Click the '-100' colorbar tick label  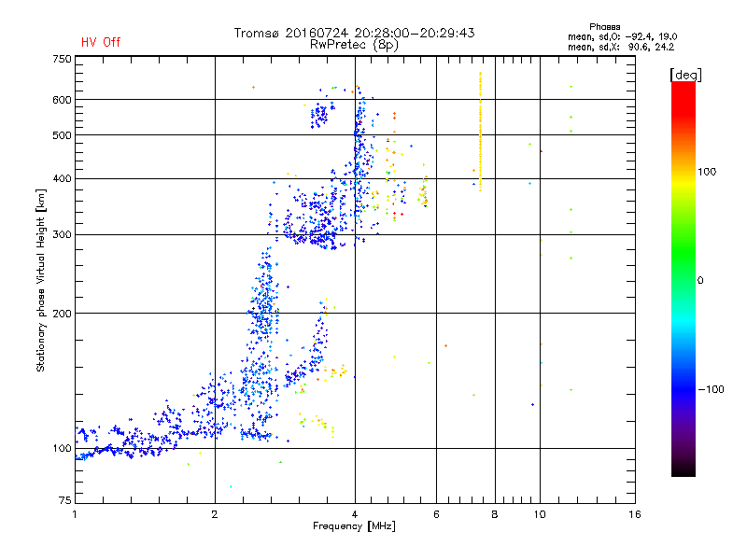coord(712,389)
